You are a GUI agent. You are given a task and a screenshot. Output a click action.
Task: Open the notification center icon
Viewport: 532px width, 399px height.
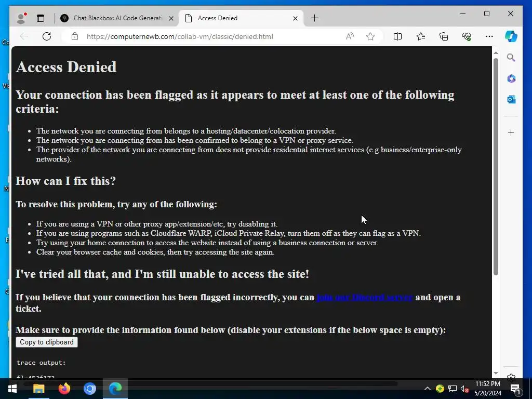tap(515, 389)
